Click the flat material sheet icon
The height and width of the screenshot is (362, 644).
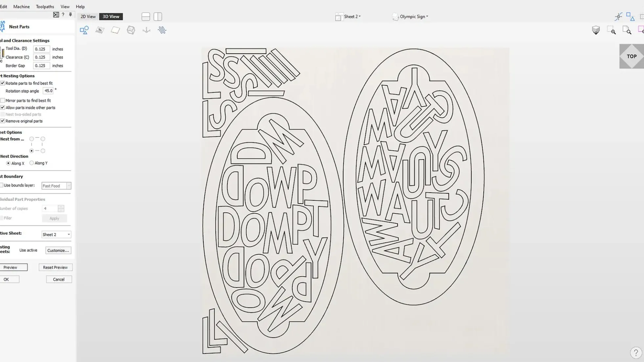115,30
